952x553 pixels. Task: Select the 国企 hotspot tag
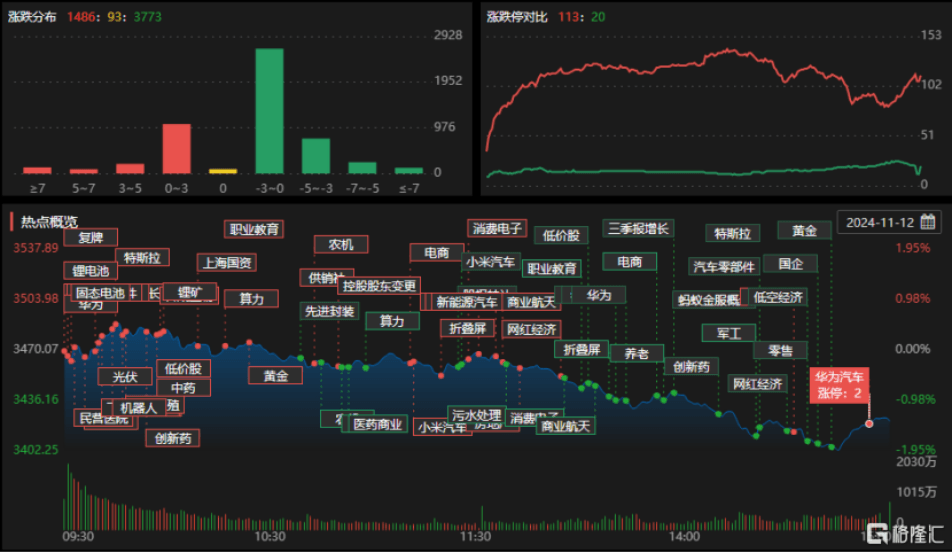tap(790, 263)
